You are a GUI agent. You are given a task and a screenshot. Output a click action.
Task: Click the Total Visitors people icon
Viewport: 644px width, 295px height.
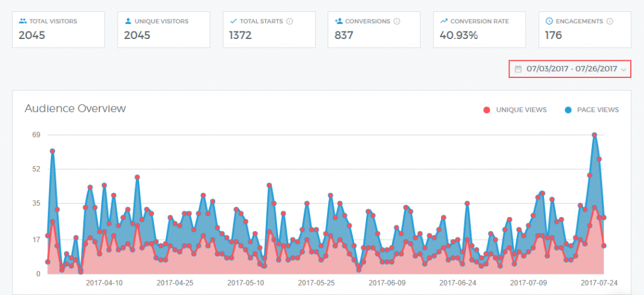pyautogui.click(x=23, y=21)
